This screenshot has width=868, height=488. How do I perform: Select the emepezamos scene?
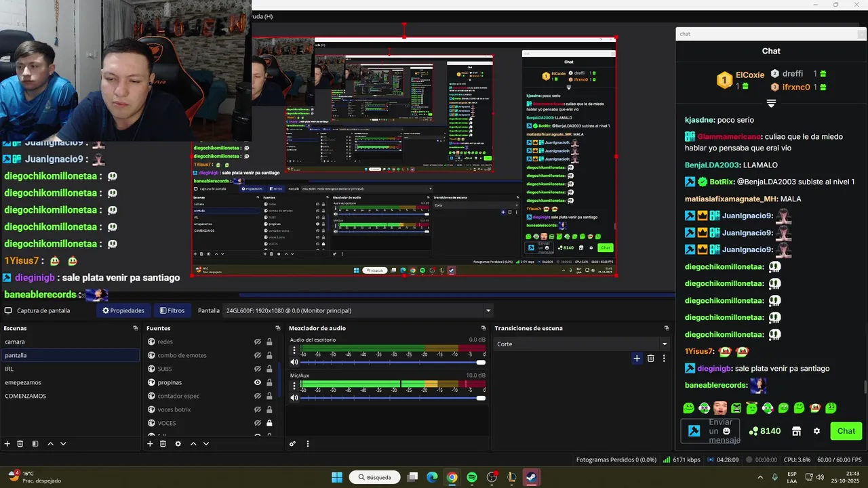[x=70, y=382]
